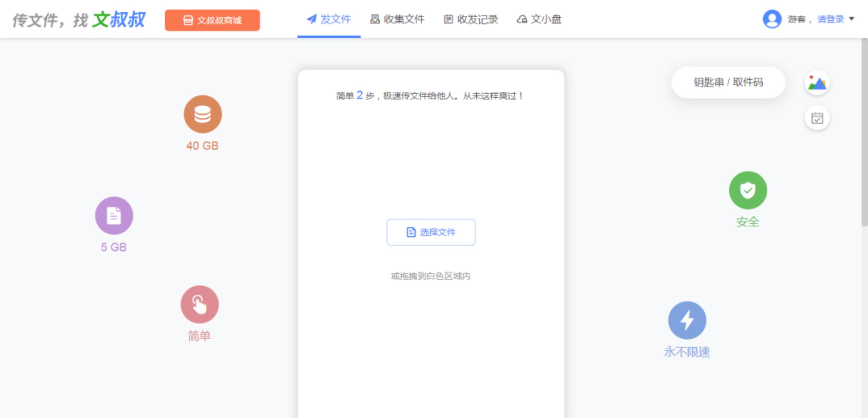Click the purple 5 GB document icon
This screenshot has width=868, height=418.
114,215
